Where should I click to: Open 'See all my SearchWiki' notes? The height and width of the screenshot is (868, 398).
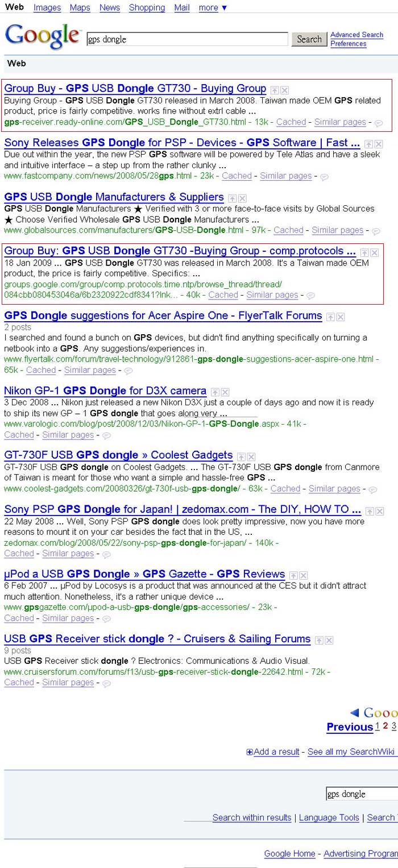[x=351, y=752]
